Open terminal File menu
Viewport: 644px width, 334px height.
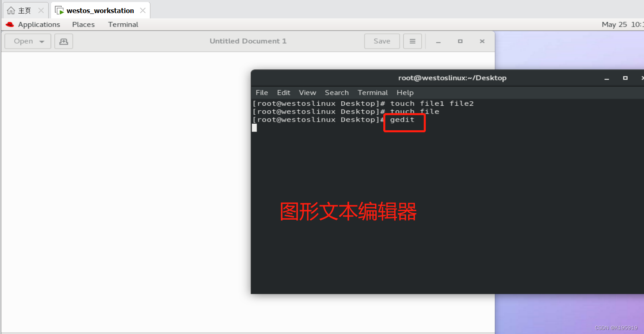click(262, 93)
